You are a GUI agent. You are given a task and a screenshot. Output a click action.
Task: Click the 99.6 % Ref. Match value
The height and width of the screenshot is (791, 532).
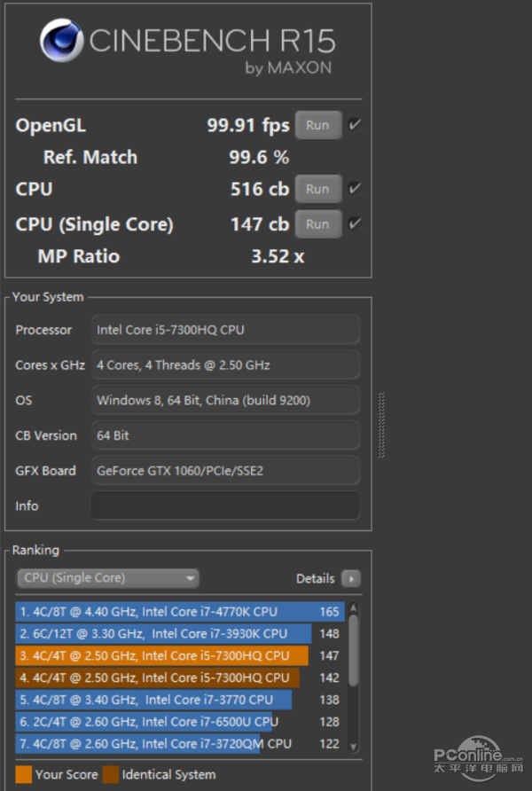point(259,157)
